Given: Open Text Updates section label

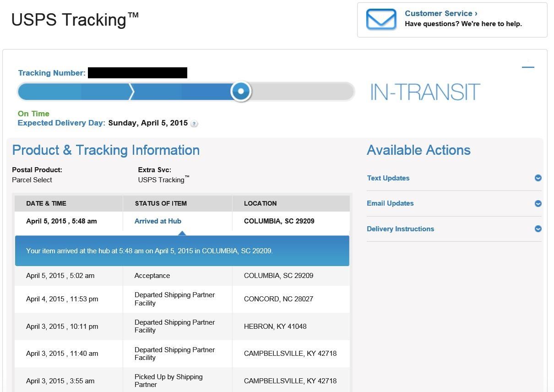Looking at the screenshot, I should (388, 178).
